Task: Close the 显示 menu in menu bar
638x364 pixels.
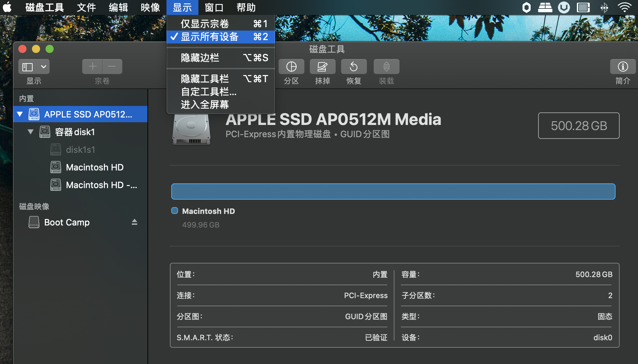Action: pos(182,7)
